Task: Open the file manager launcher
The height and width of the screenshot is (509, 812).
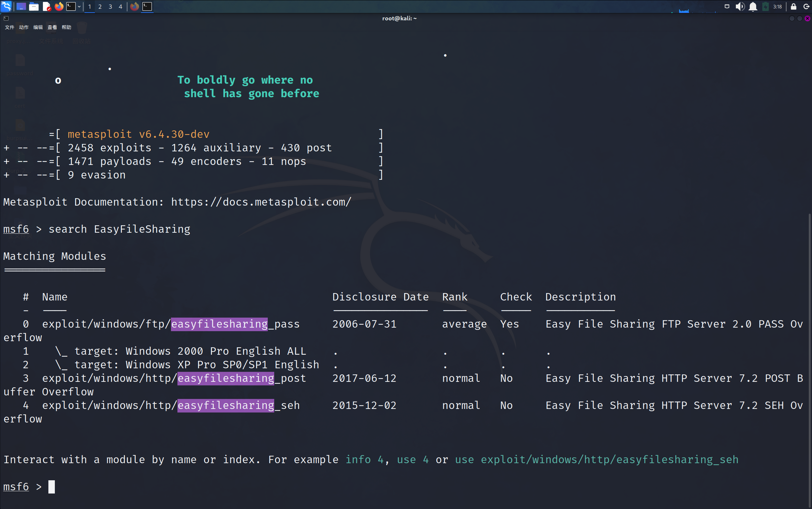Action: (x=34, y=6)
